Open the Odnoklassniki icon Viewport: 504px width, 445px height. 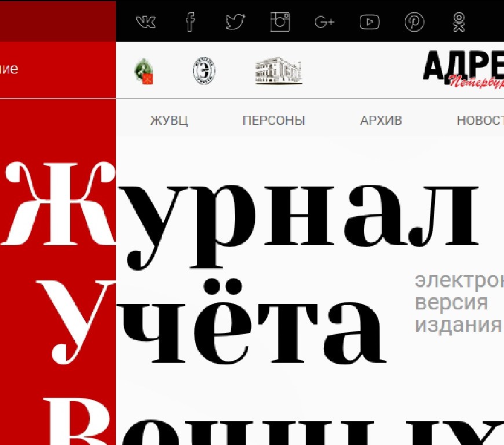pyautogui.click(x=459, y=22)
